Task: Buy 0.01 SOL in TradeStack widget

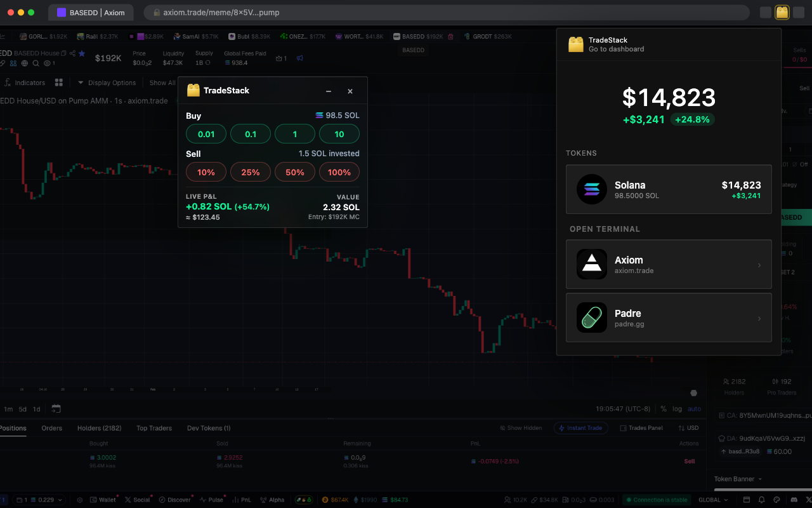Action: [x=206, y=134]
